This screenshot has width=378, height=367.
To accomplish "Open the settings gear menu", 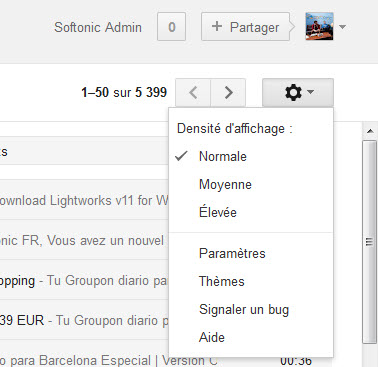I will (298, 92).
